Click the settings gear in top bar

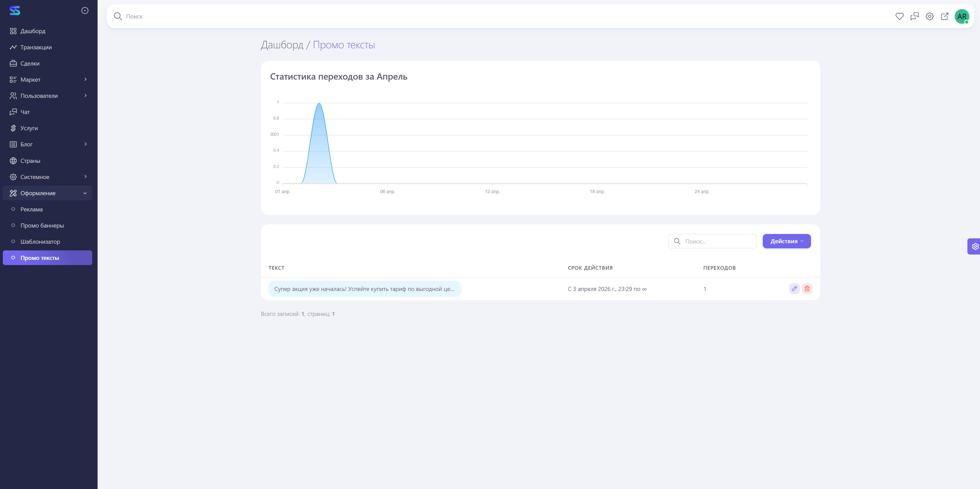point(929,16)
